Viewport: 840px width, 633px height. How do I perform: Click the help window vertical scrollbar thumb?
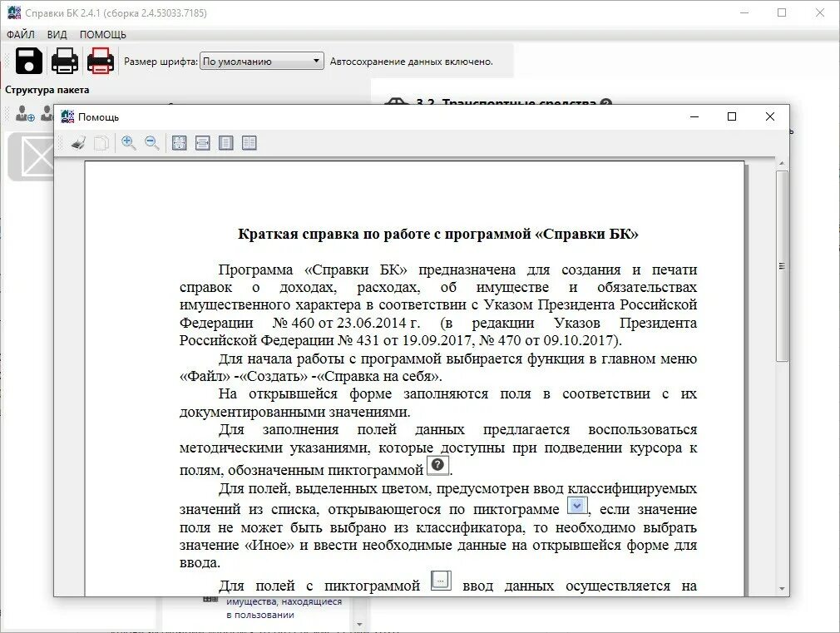[782, 266]
